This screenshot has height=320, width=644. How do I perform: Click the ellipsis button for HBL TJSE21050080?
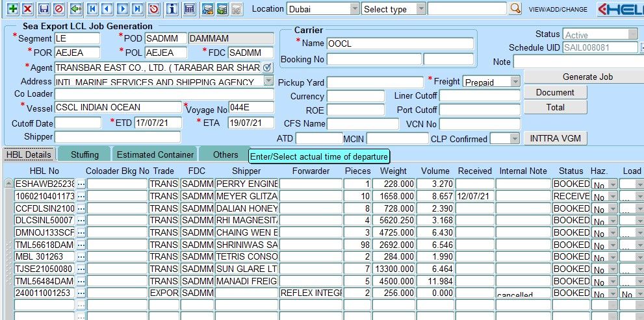tap(81, 269)
